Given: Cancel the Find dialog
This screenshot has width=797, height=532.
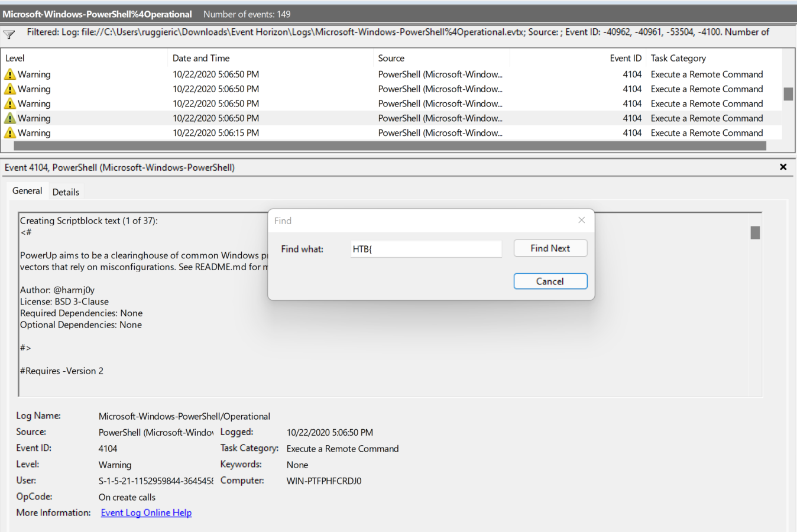Looking at the screenshot, I should (550, 281).
